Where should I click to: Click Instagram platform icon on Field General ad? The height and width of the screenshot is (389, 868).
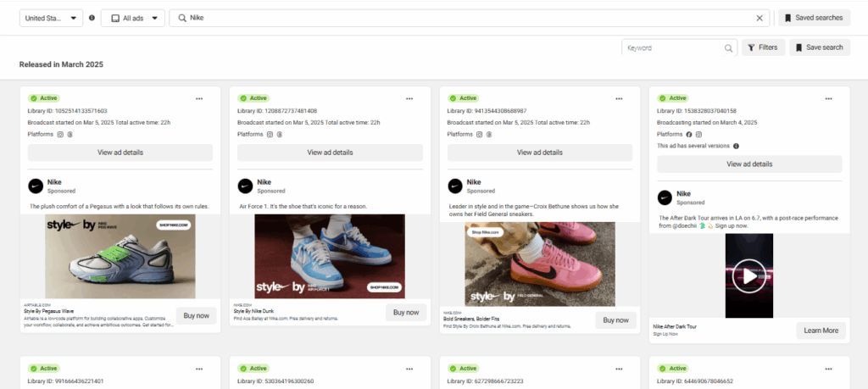pyautogui.click(x=480, y=135)
